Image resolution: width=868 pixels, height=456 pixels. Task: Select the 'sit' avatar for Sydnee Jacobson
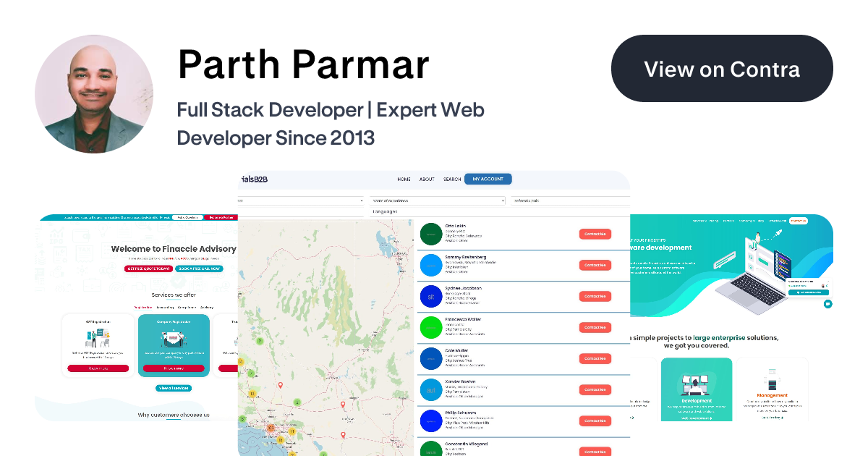[x=431, y=296]
